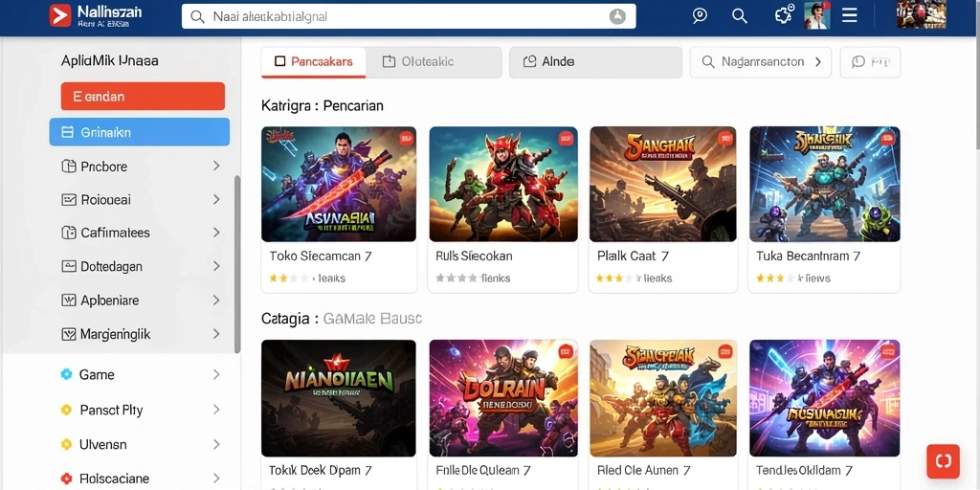The image size is (980, 490).
Task: Click the red floating button at bottom right
Action: tap(943, 461)
